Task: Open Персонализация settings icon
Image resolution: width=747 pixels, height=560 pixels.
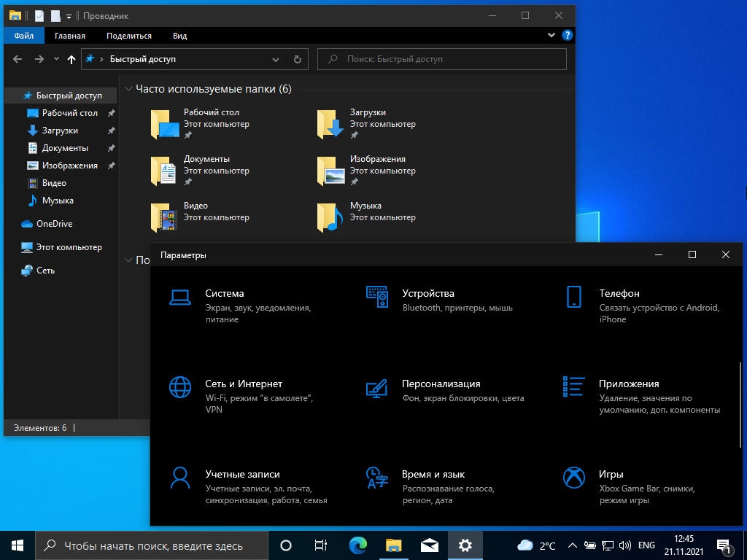Action: click(x=376, y=388)
